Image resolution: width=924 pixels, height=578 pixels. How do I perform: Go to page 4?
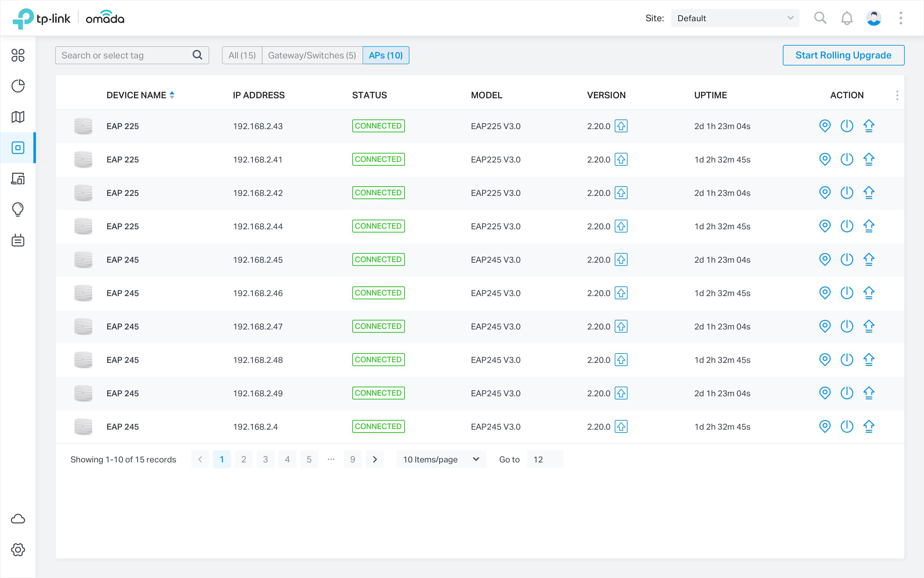287,459
